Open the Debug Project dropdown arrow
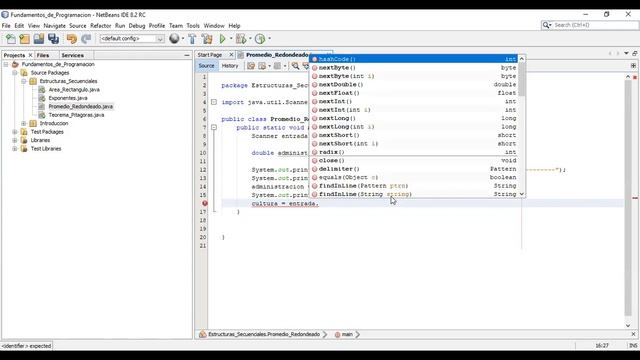The height and width of the screenshot is (360, 640). tap(250, 39)
